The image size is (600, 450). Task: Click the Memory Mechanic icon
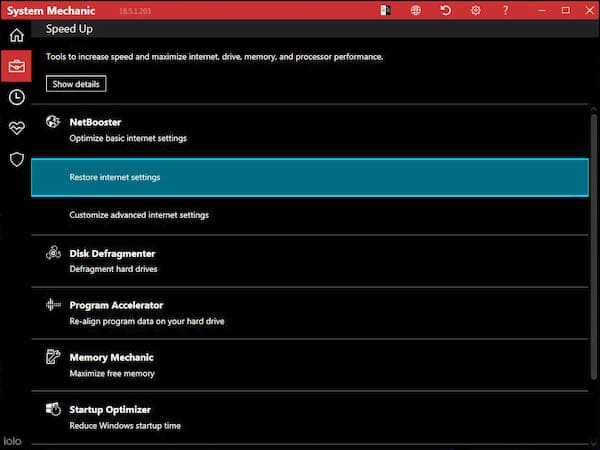[53, 357]
